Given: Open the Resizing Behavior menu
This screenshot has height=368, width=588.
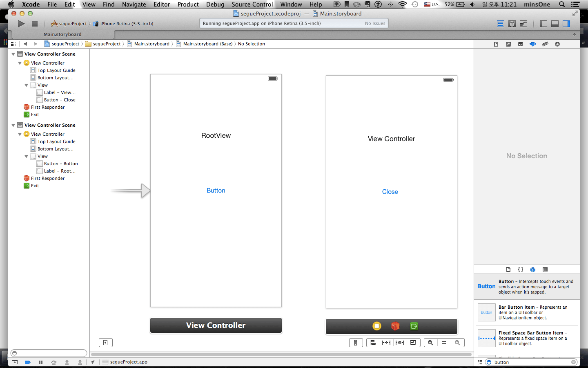Looking at the screenshot, I should pos(413,343).
